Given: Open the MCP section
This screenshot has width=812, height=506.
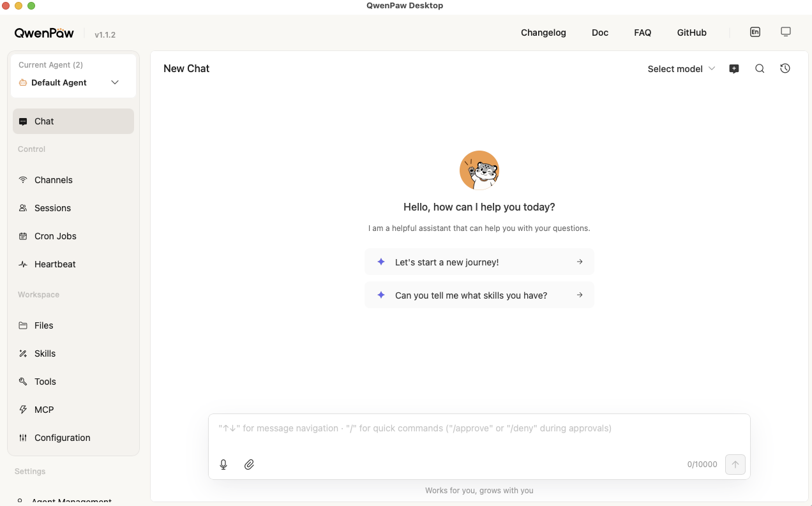Looking at the screenshot, I should click(x=43, y=410).
